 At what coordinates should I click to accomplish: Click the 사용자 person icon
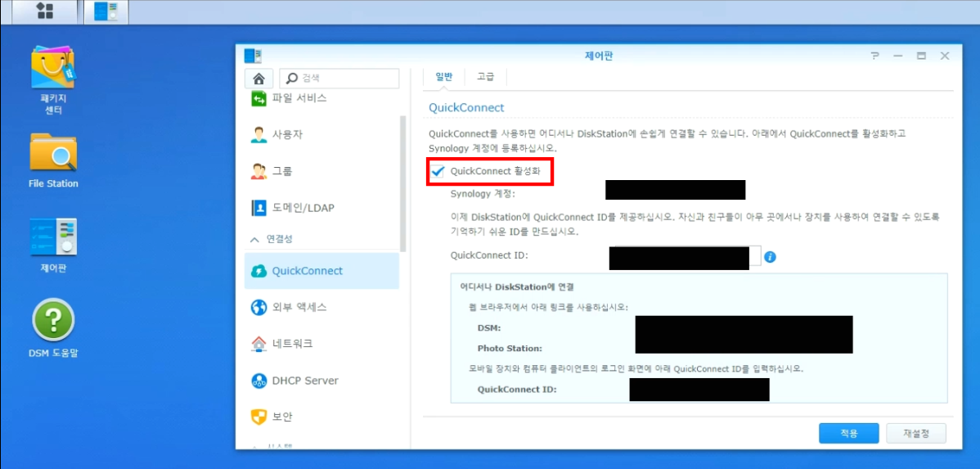point(258,134)
